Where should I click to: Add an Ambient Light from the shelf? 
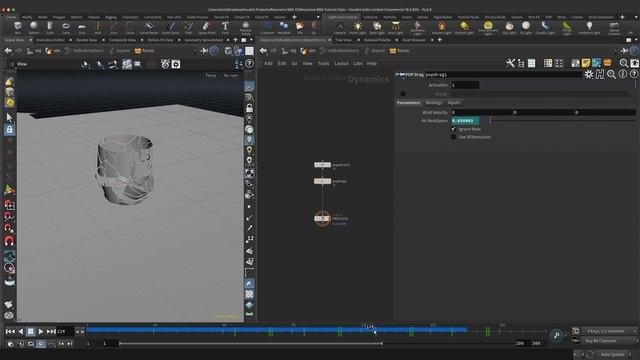point(589,27)
